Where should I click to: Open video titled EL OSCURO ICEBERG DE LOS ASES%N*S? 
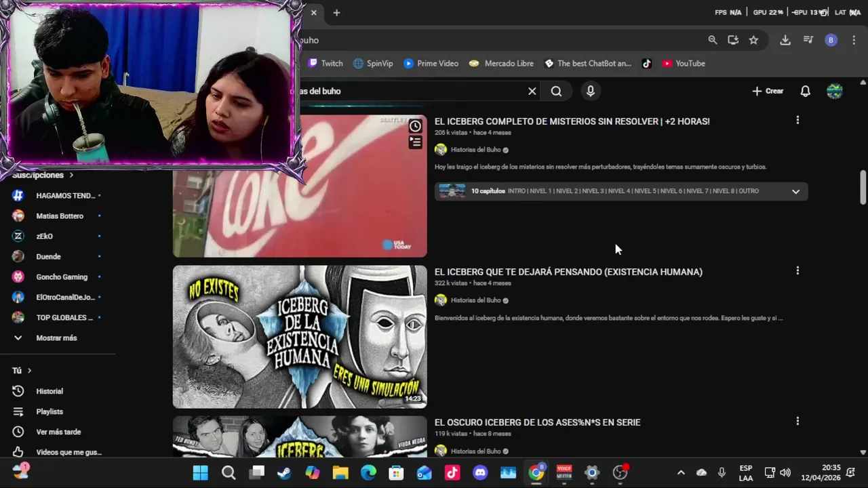click(x=537, y=422)
